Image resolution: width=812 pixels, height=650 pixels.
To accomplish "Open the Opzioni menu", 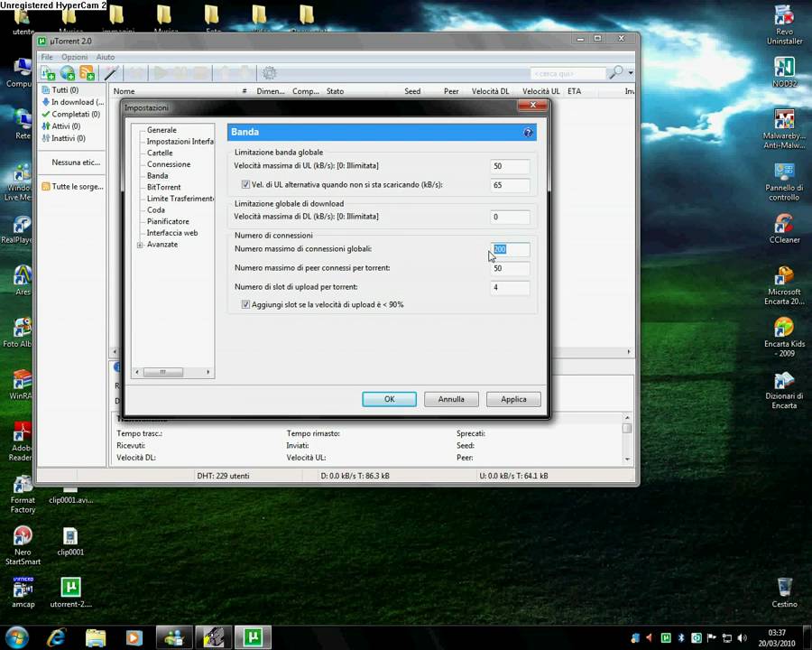I will pos(75,57).
